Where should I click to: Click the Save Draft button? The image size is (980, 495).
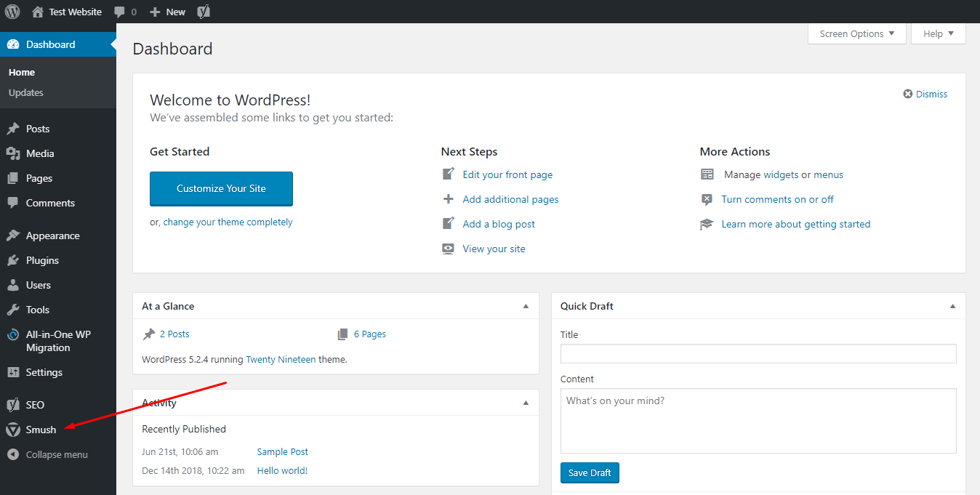point(590,472)
